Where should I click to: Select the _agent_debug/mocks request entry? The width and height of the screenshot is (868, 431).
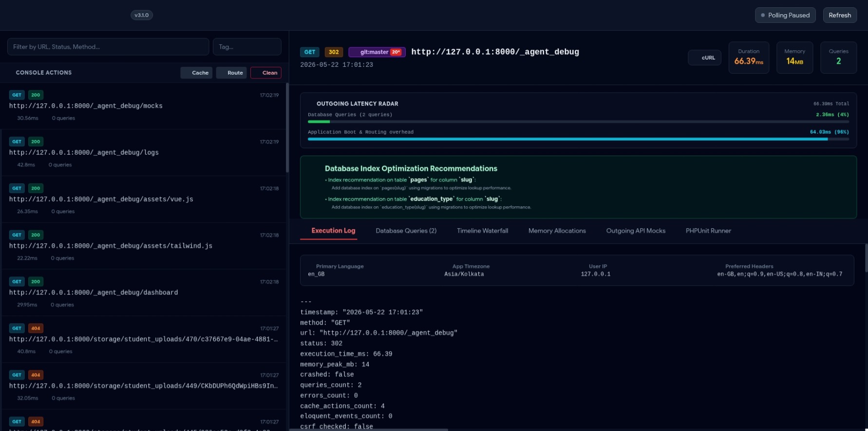click(x=143, y=106)
